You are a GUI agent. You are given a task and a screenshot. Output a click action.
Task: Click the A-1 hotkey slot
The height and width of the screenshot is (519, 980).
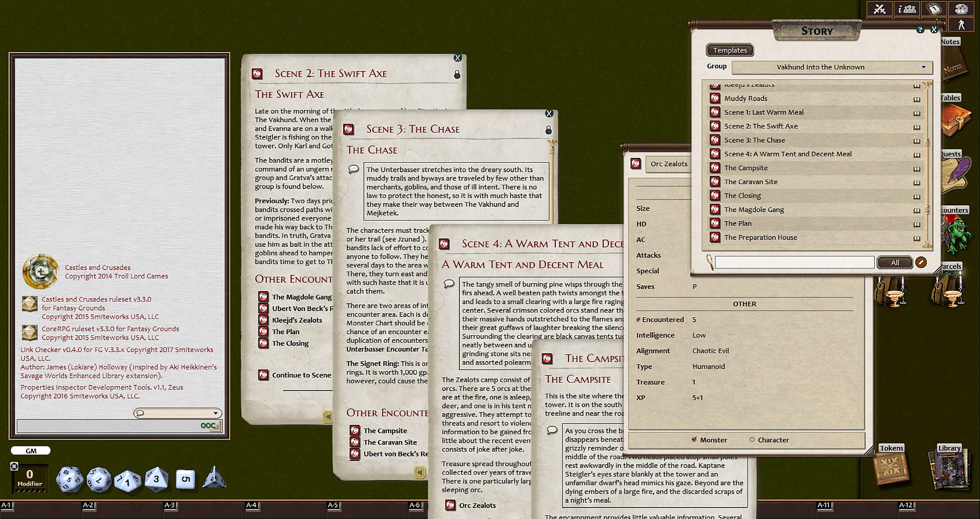coord(7,505)
